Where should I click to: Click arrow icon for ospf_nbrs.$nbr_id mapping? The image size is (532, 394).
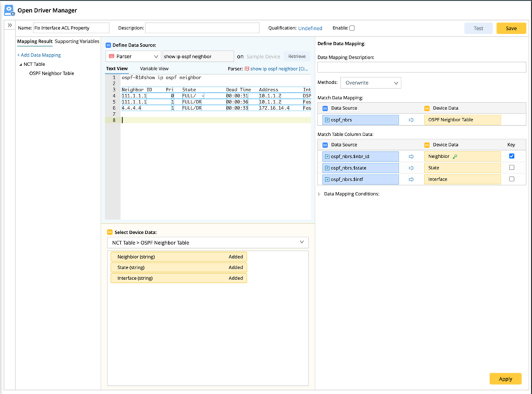tap(411, 156)
